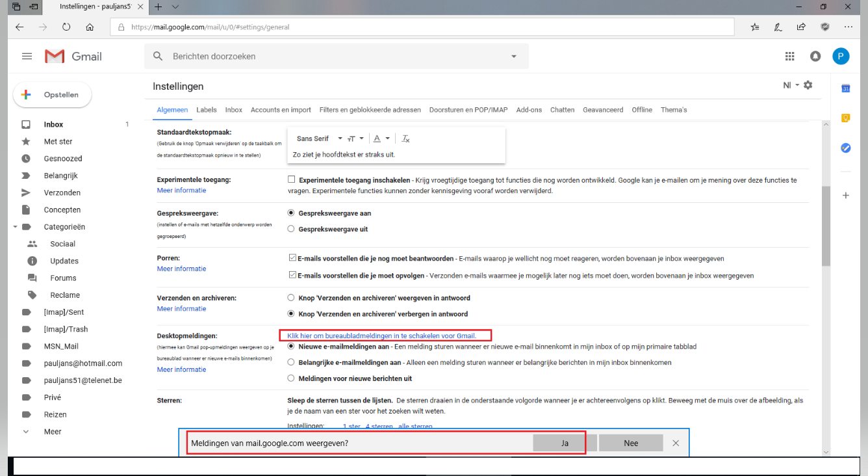868x476 pixels.
Task: Select 'Verzenden en archiveren' verbergen radio
Action: pyautogui.click(x=291, y=314)
